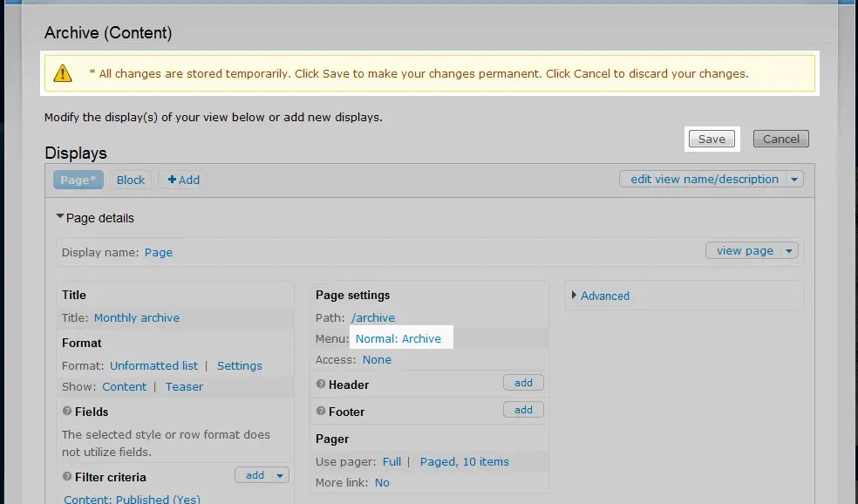The image size is (858, 504).
Task: Open the view page dropdown arrow
Action: [x=788, y=250]
